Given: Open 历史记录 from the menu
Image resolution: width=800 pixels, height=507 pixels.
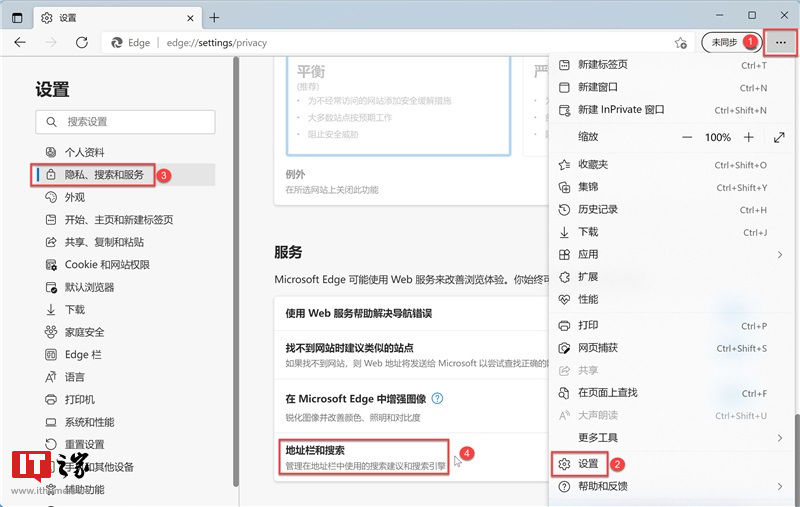Looking at the screenshot, I should coord(672,210).
